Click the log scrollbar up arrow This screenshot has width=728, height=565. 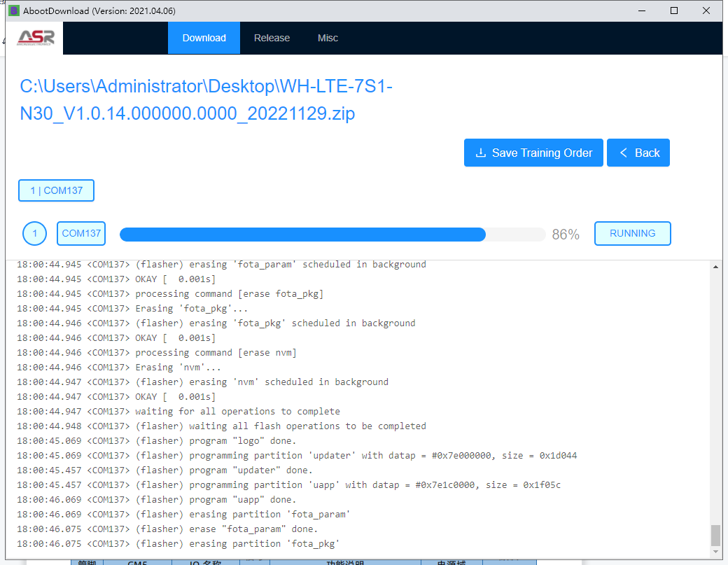pyautogui.click(x=715, y=267)
